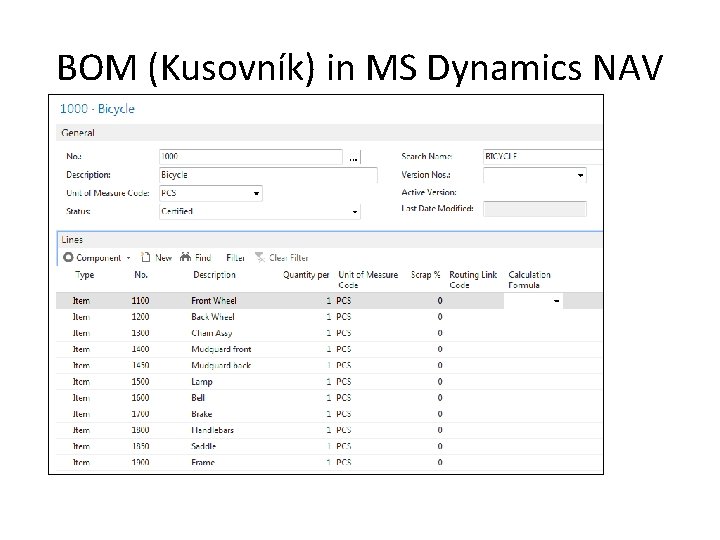Image resolution: width=720 pixels, height=540 pixels.
Task: Click the Find binoculars icon
Action: [186, 257]
